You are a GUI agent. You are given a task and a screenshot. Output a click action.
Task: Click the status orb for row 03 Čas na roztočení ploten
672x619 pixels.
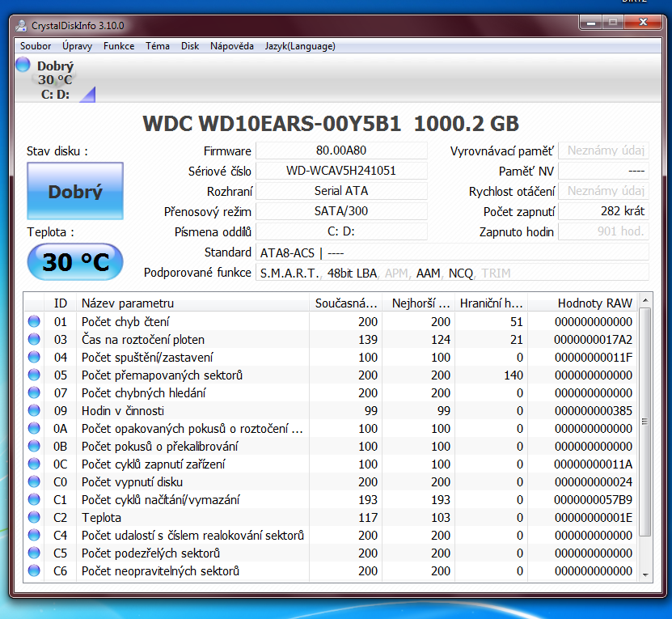[x=34, y=339]
